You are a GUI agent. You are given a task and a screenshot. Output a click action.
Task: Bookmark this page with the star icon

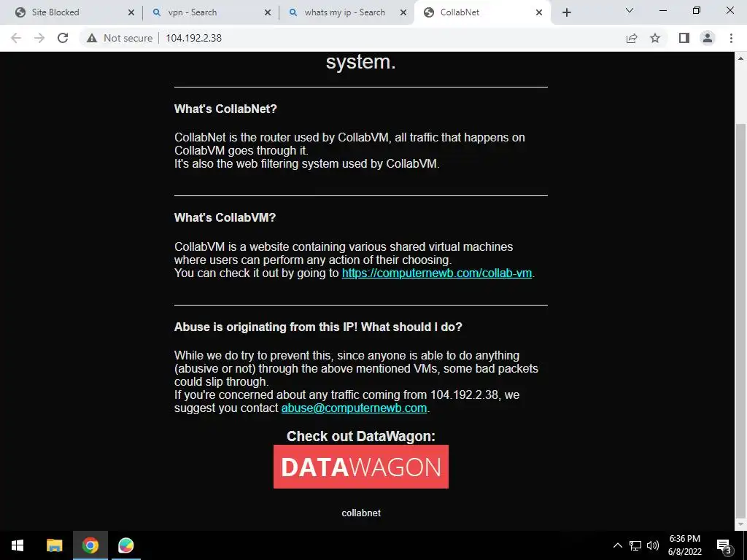[x=656, y=38]
